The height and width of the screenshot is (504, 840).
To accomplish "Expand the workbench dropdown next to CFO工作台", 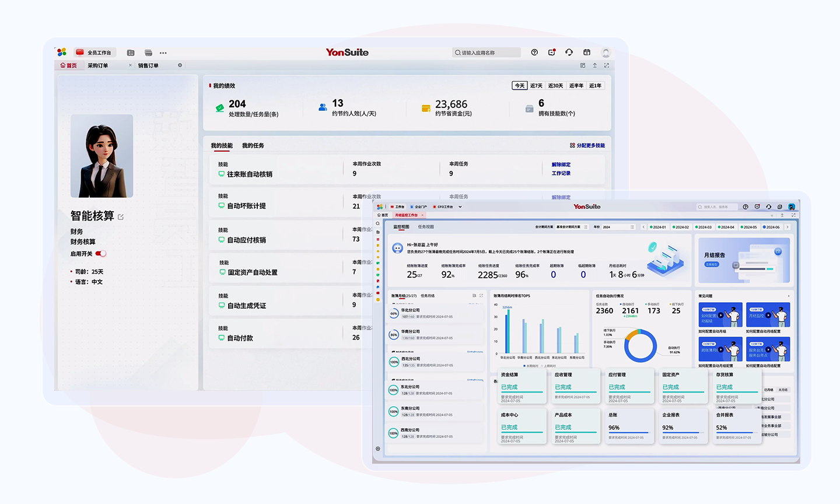I will click(460, 206).
